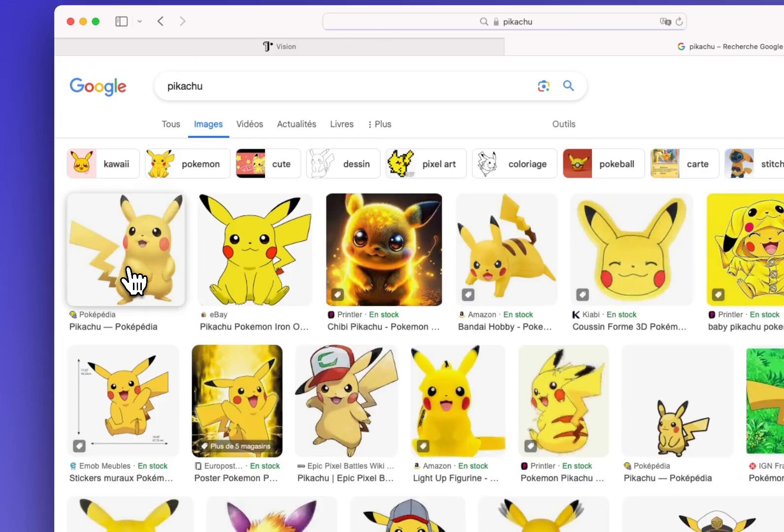Filter images by cute chip

[268, 164]
